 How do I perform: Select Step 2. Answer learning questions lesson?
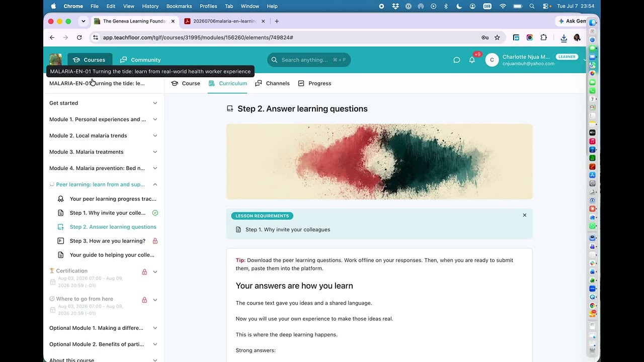click(x=107, y=227)
